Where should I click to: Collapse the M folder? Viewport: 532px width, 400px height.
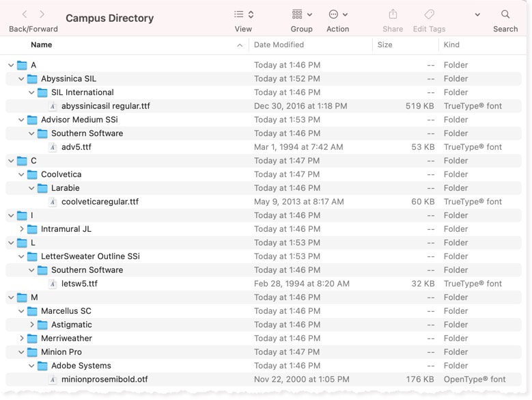point(11,297)
